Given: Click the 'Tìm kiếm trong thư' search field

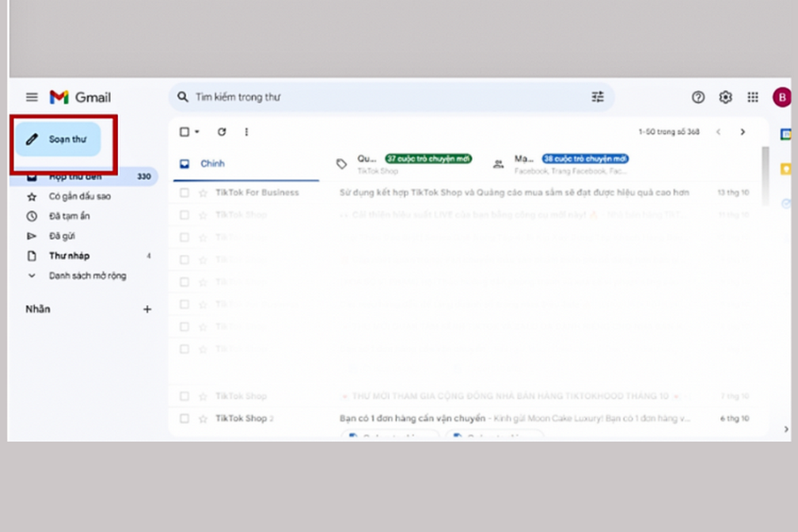Looking at the screenshot, I should tap(374, 97).
